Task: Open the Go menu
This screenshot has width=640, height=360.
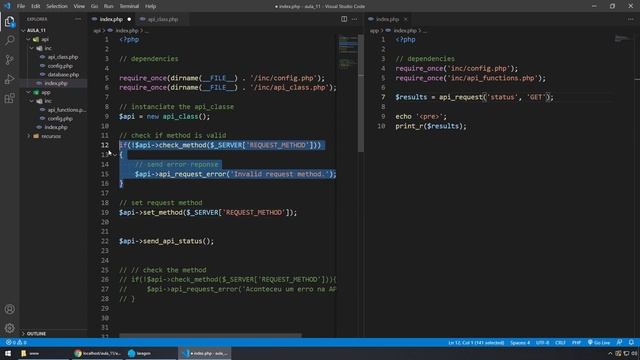Action: coord(94,6)
